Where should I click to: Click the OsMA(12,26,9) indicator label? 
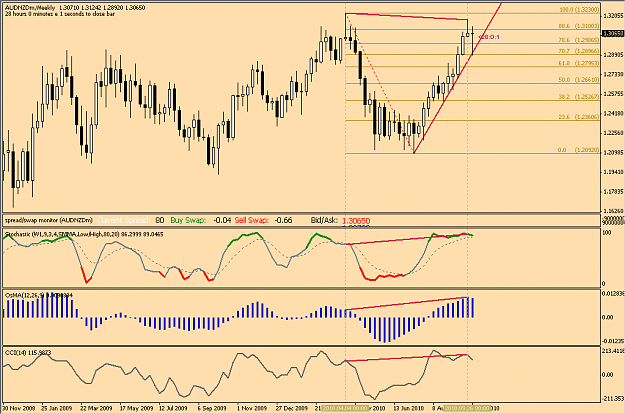pos(39,295)
